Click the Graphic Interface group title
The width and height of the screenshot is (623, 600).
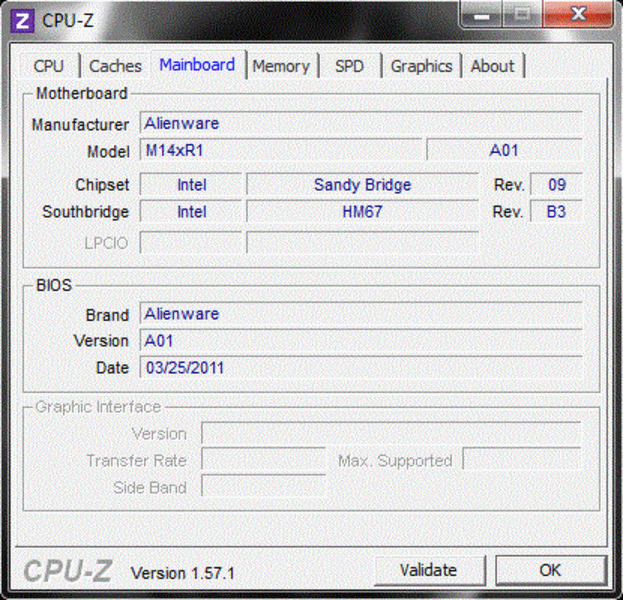coord(98,407)
